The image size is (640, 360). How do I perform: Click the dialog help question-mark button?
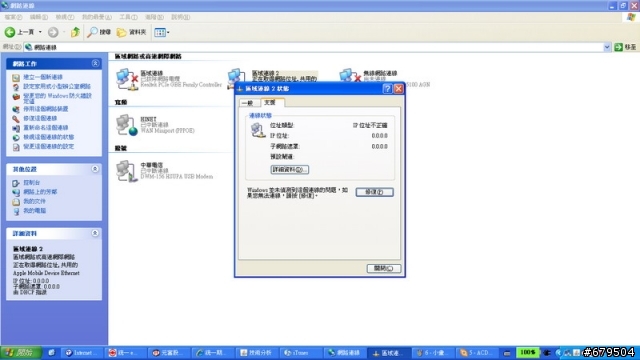coord(387,89)
